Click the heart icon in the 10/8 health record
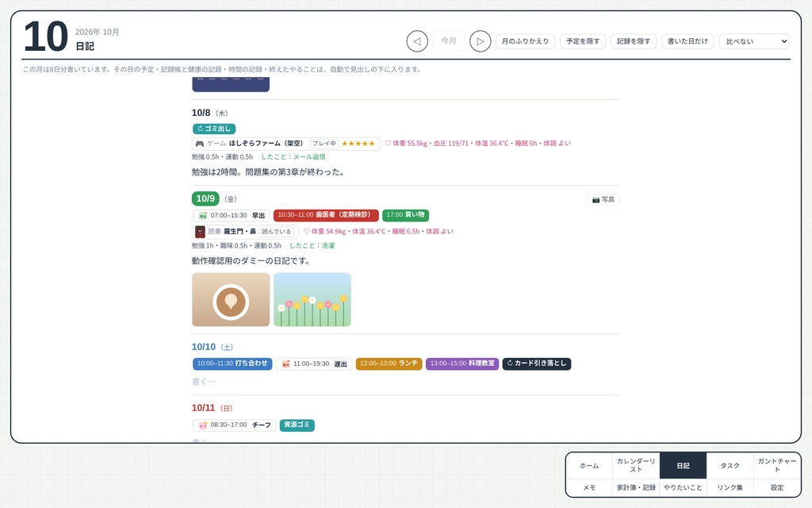The width and height of the screenshot is (812, 508). click(x=389, y=144)
